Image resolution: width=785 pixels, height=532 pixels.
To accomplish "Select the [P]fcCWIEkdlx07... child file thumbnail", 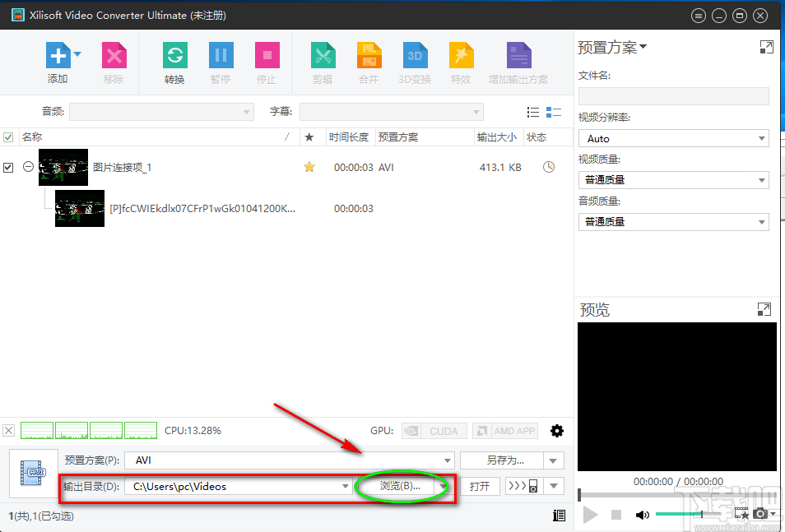I will coord(80,208).
